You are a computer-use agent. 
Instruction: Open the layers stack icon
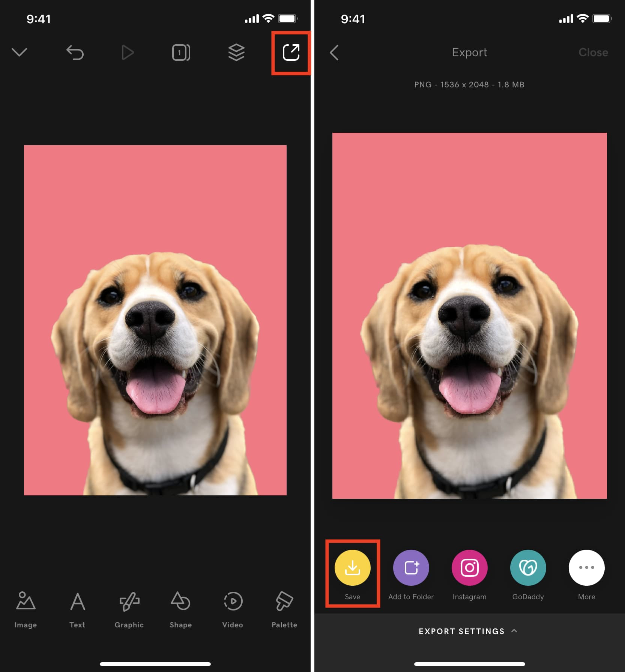[x=236, y=52]
